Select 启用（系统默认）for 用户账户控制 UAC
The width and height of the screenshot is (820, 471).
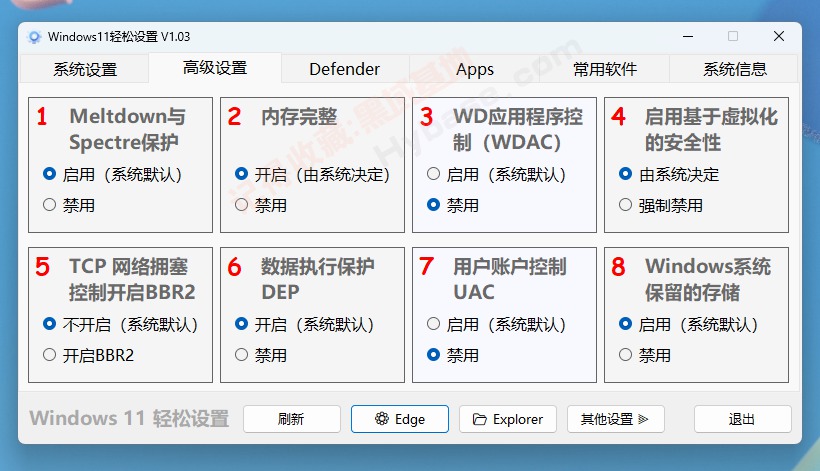pyautogui.click(x=496, y=324)
